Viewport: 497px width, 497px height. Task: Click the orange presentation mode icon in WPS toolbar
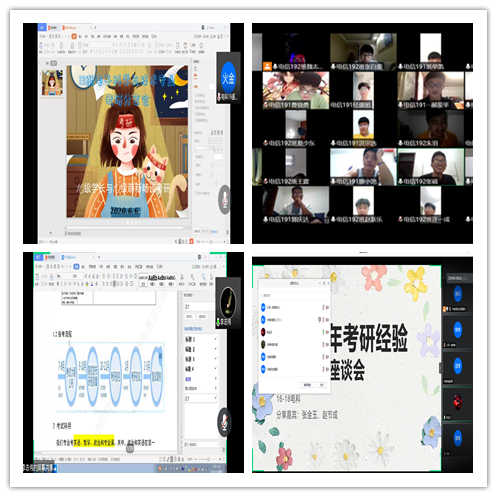pyautogui.click(x=74, y=36)
